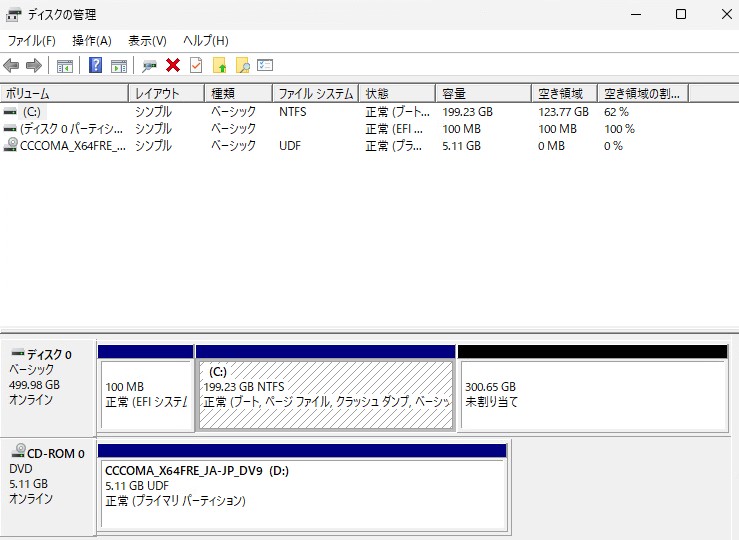739x540 pixels.
Task: Click the yellow sheet with green arrow icon
Action: click(220, 65)
